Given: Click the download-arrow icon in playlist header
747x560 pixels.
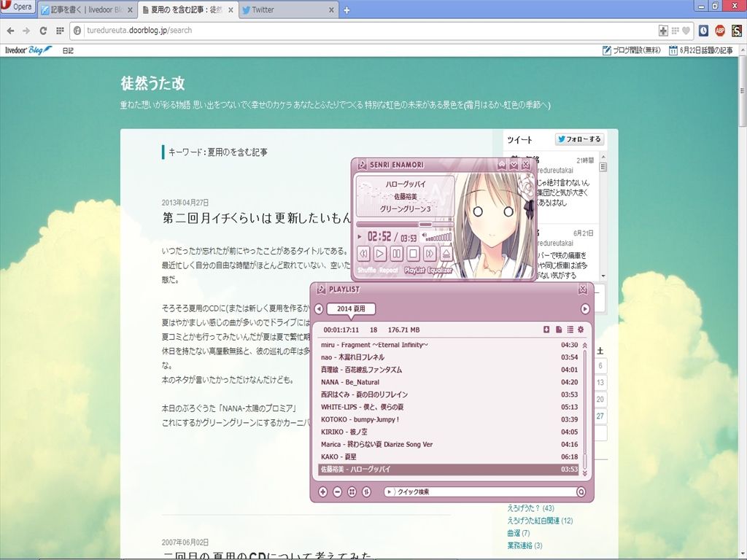Looking at the screenshot, I should [546, 330].
